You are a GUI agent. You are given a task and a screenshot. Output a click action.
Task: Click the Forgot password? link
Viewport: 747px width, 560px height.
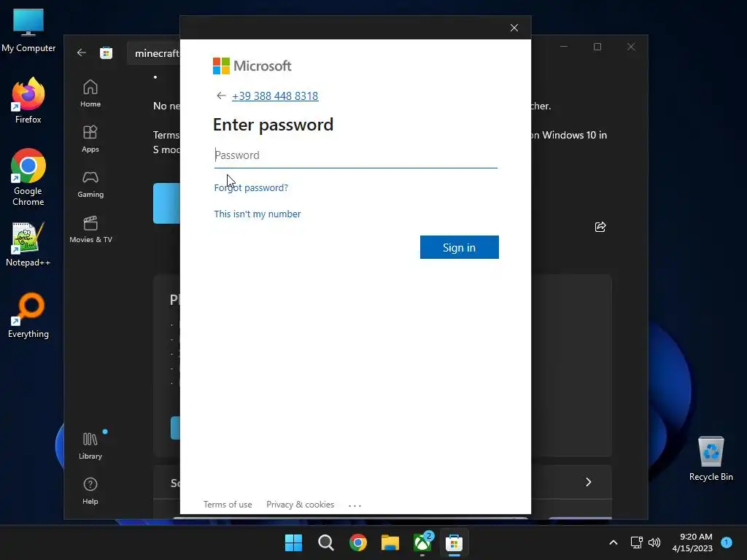[251, 187]
